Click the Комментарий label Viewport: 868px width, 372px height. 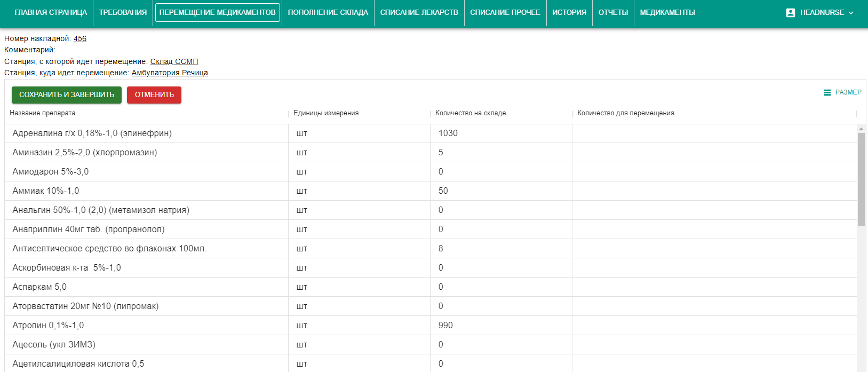[30, 50]
